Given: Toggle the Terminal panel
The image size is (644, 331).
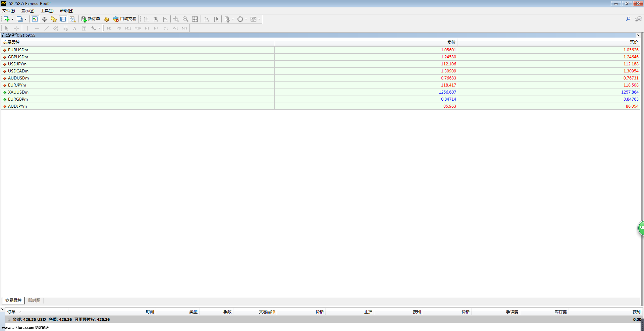Looking at the screenshot, I should pos(63,19).
